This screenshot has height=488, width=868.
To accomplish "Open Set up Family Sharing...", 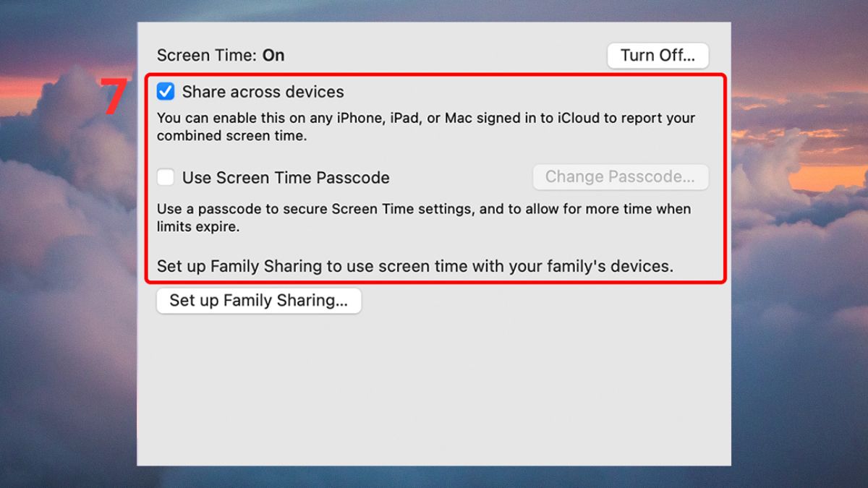I will click(258, 301).
